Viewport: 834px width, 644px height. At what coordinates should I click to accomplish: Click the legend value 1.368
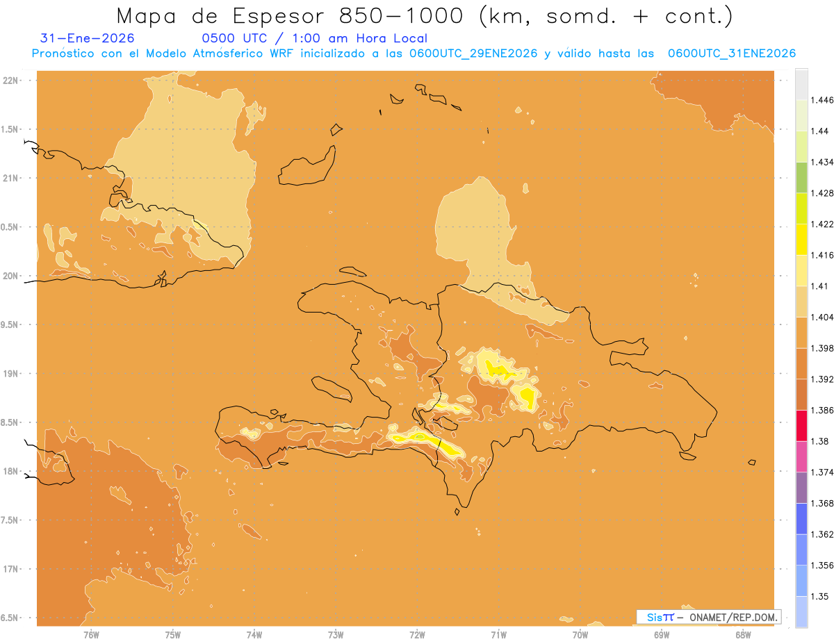(x=821, y=504)
